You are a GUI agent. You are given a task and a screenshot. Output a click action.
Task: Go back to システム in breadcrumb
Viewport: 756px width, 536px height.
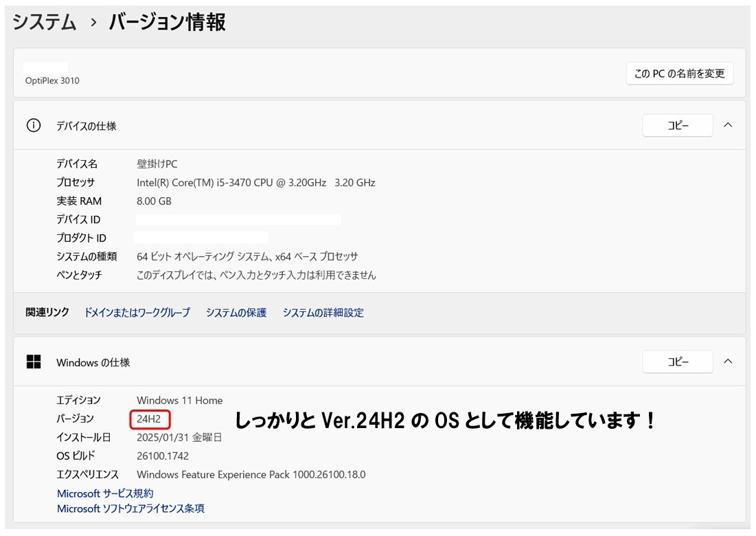pos(45,22)
